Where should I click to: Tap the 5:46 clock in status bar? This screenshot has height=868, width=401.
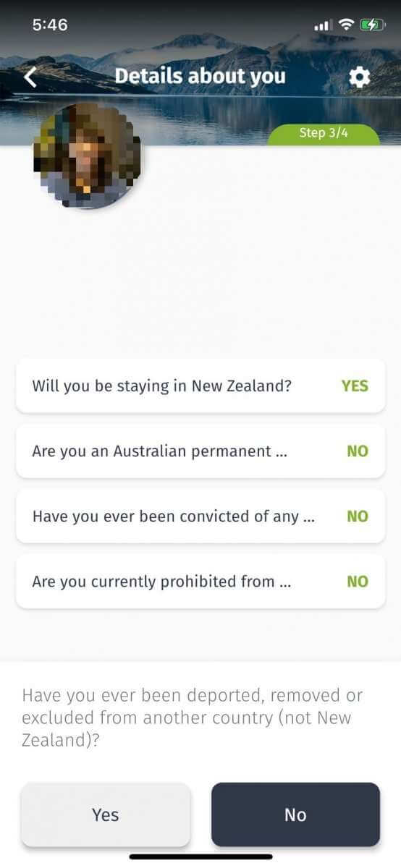point(50,25)
